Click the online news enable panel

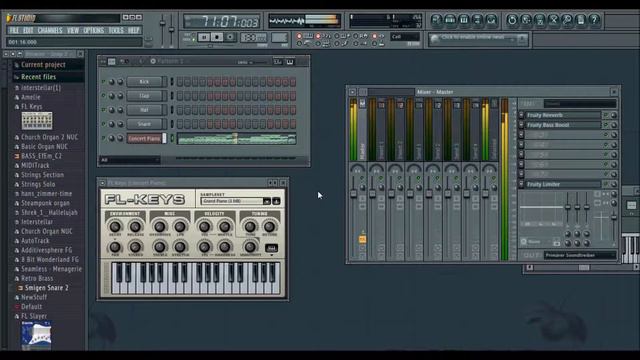click(478, 39)
